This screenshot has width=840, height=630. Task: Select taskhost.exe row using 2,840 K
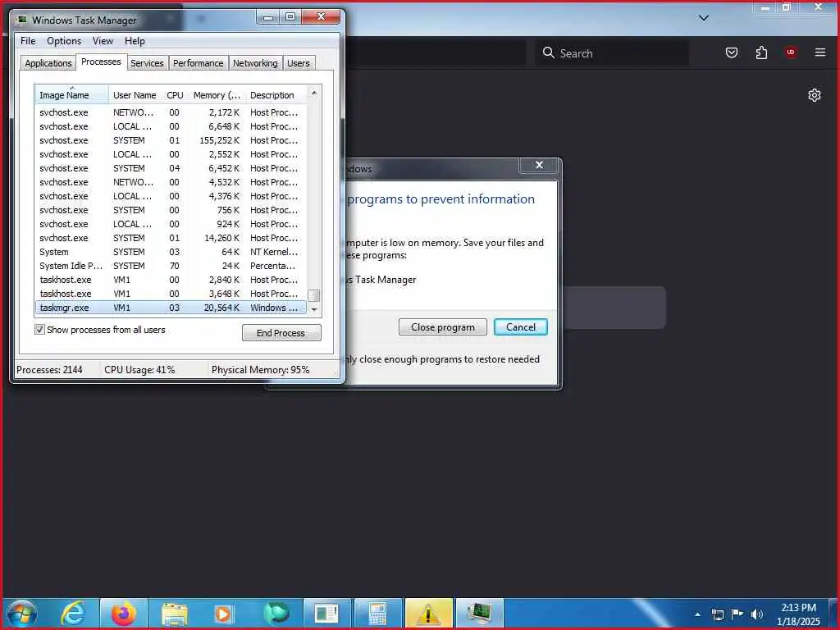(171, 280)
